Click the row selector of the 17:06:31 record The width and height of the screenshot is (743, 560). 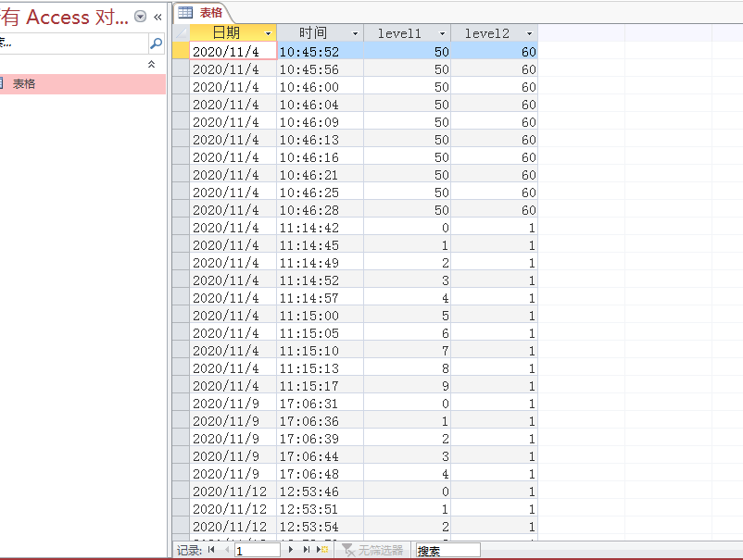point(181,403)
